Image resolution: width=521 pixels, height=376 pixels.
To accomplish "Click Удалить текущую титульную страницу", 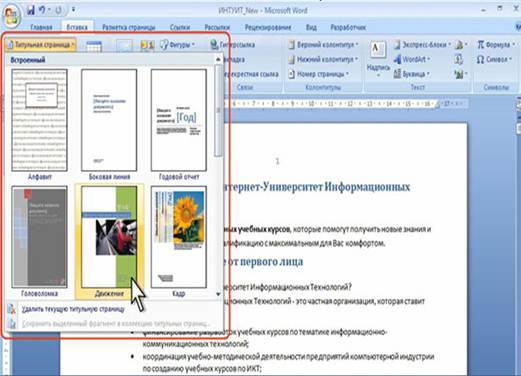I will pos(73,309).
